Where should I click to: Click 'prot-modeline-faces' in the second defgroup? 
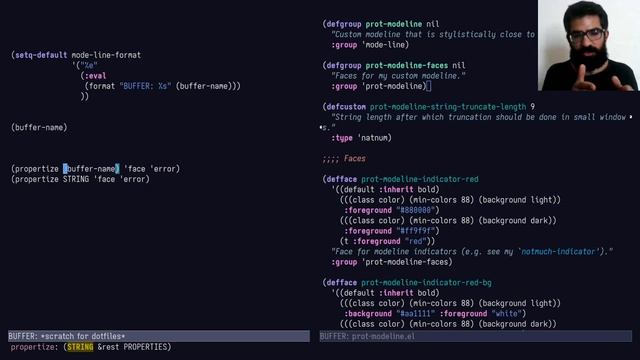click(407, 65)
